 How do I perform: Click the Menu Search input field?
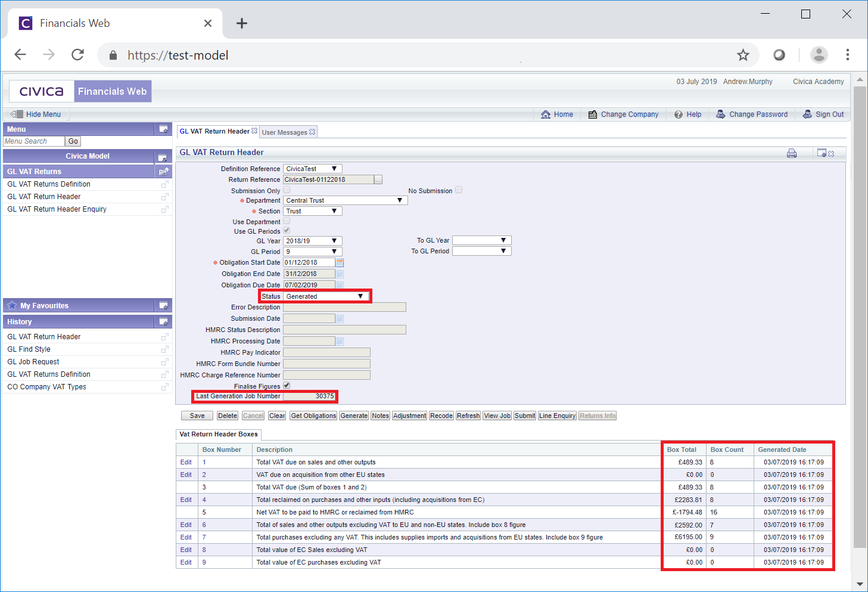[x=34, y=141]
